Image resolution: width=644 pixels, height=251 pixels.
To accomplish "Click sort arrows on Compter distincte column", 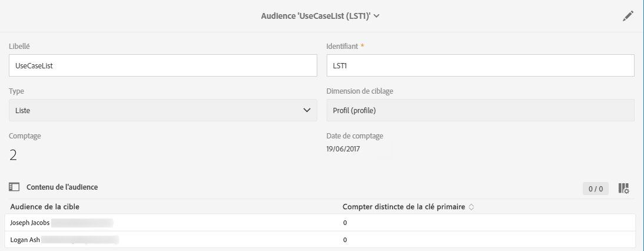I will coord(472,206).
